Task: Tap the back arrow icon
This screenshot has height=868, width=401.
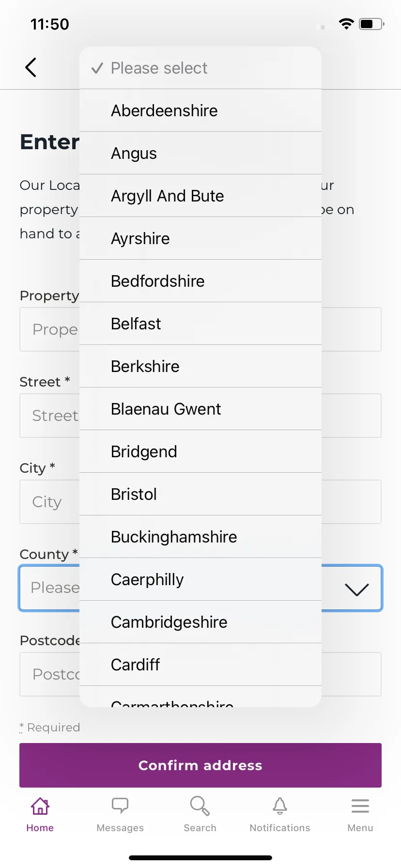Action: pyautogui.click(x=31, y=67)
